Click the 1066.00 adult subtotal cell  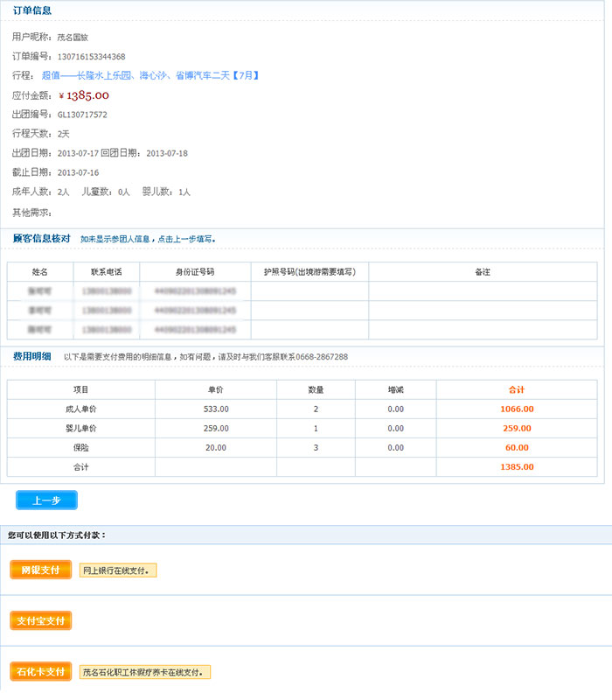tap(517, 409)
